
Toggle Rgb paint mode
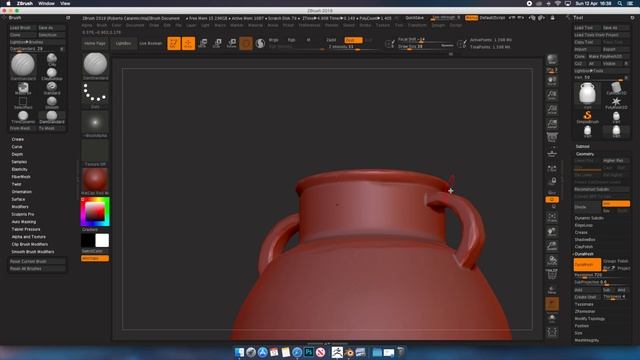click(291, 40)
